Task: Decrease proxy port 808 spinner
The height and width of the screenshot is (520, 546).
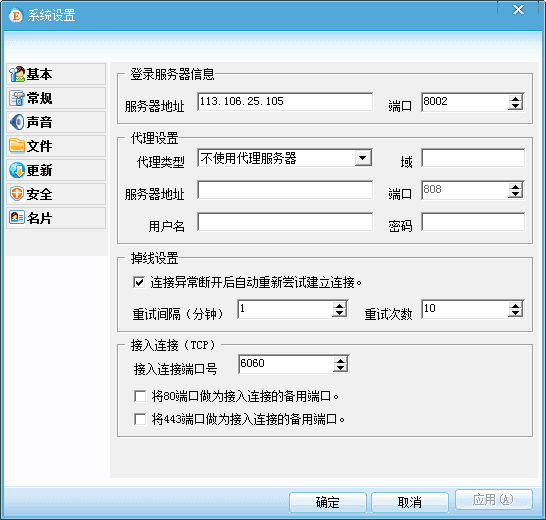Action: coord(515,194)
